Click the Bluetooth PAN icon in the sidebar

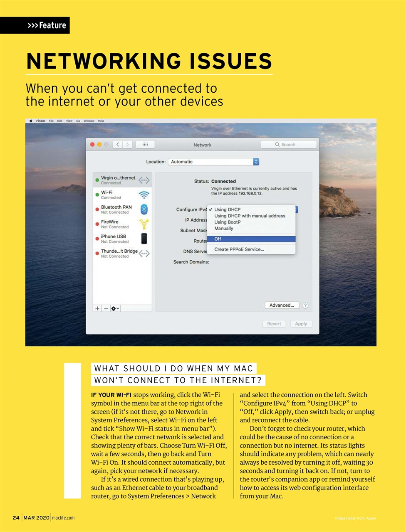pyautogui.click(x=144, y=209)
